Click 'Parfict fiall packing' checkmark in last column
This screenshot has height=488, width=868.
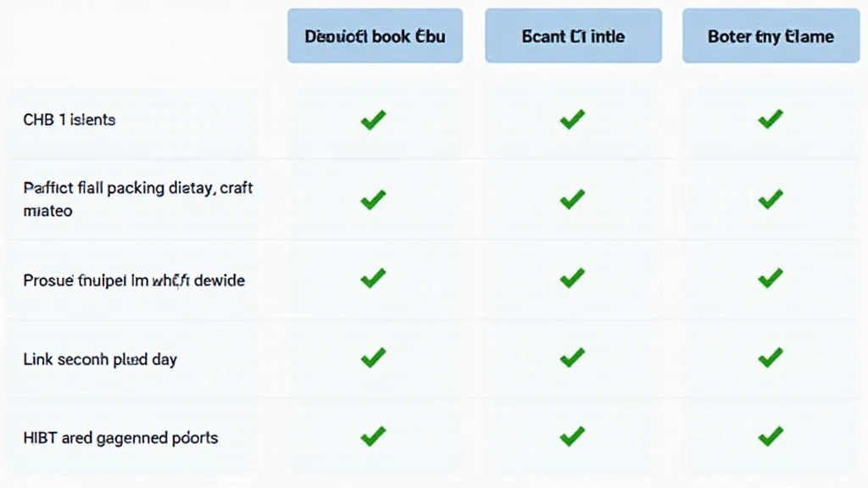pyautogui.click(x=771, y=199)
